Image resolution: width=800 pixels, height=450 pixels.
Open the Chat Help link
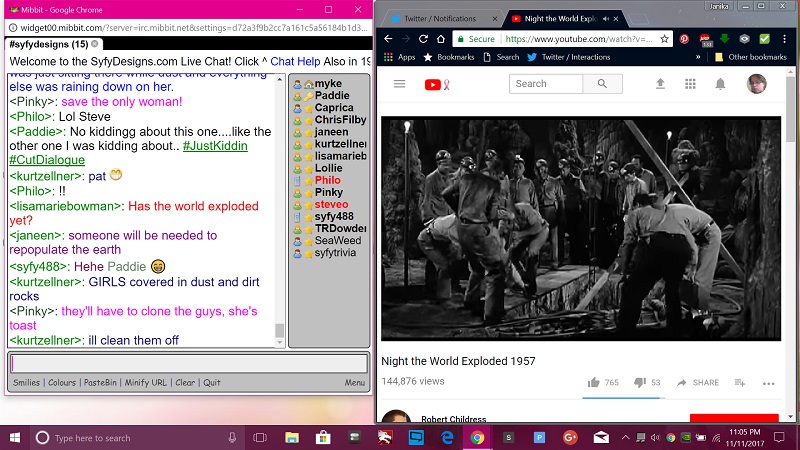tap(295, 62)
